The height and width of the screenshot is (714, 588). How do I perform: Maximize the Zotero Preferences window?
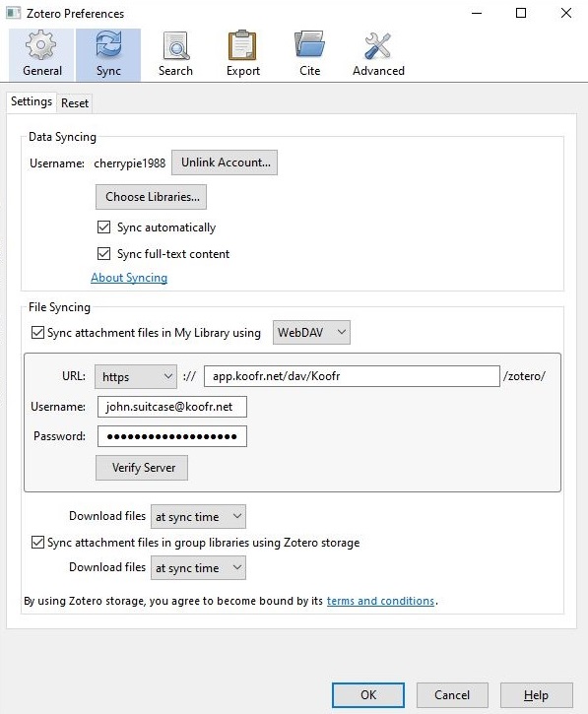point(521,13)
